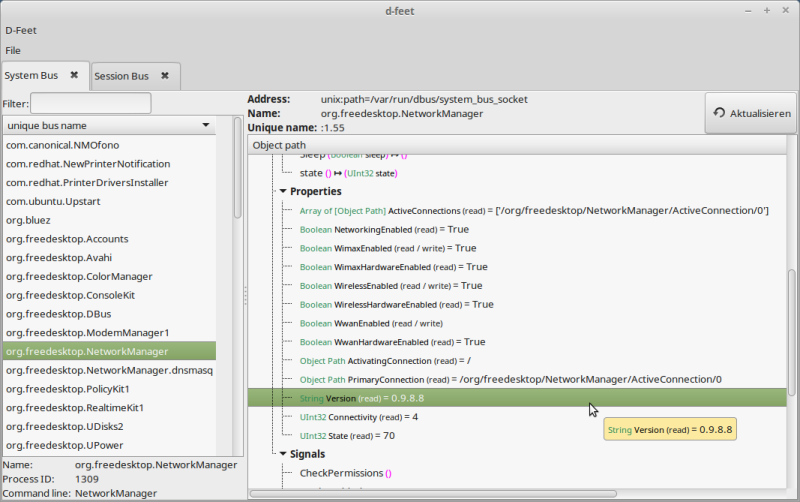This screenshot has width=800, height=502.
Task: Open the File menu
Action: 13,50
